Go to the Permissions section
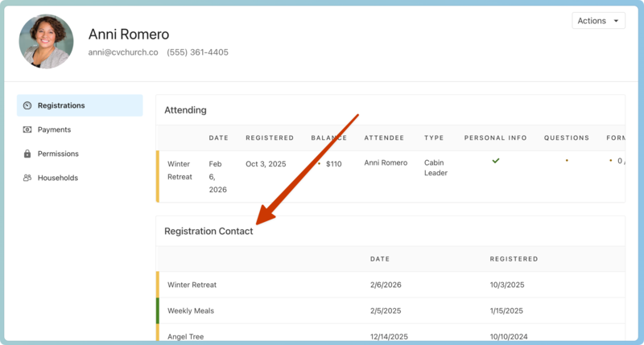This screenshot has width=644, height=345. point(58,154)
